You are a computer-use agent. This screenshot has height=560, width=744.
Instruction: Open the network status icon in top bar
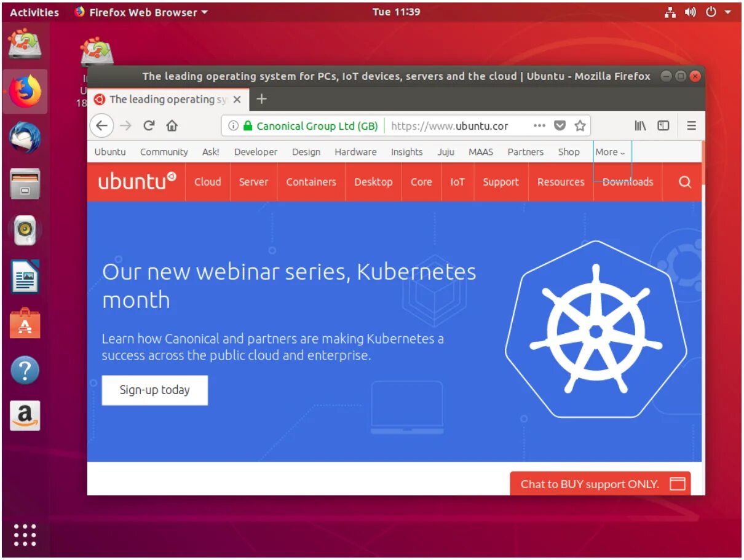click(x=671, y=12)
